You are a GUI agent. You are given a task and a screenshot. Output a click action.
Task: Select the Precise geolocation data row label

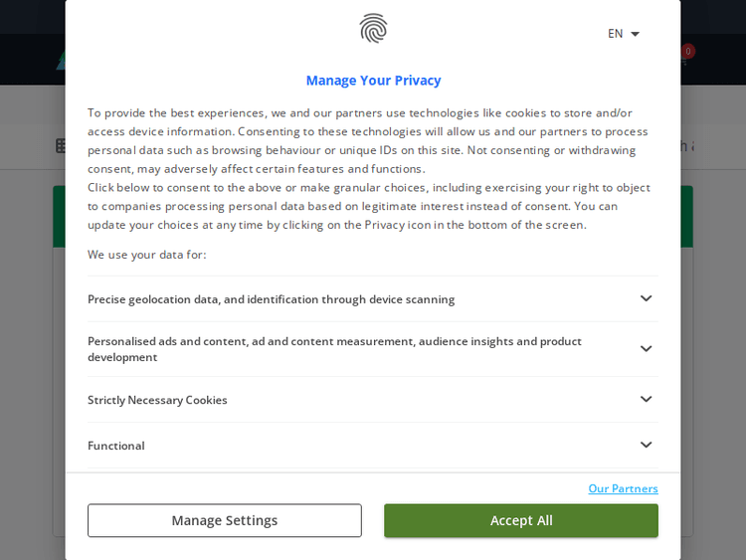click(x=271, y=299)
